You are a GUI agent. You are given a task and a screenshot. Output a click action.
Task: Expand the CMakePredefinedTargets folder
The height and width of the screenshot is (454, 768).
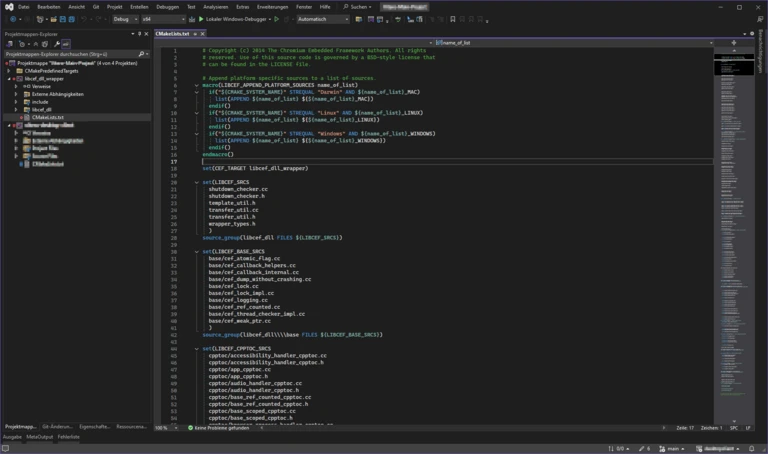8,71
